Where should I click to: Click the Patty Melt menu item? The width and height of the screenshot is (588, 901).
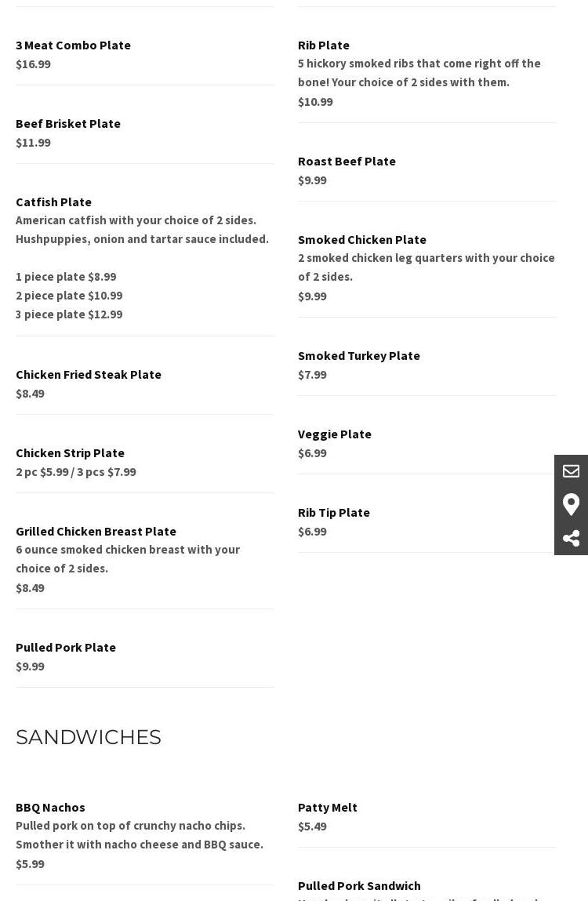(328, 807)
